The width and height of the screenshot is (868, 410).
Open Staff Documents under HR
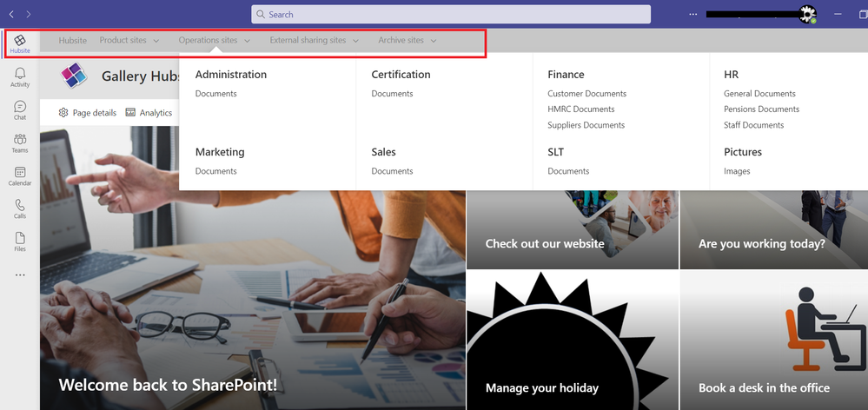753,125
